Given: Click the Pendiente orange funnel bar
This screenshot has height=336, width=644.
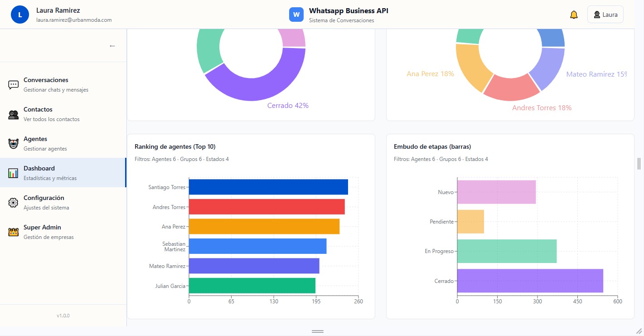Looking at the screenshot, I should click(x=470, y=222).
